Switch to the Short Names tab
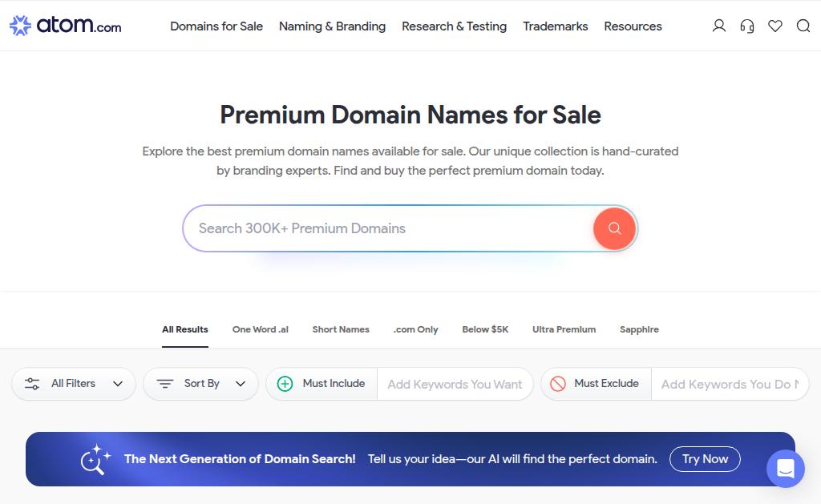The image size is (821, 504). [341, 329]
